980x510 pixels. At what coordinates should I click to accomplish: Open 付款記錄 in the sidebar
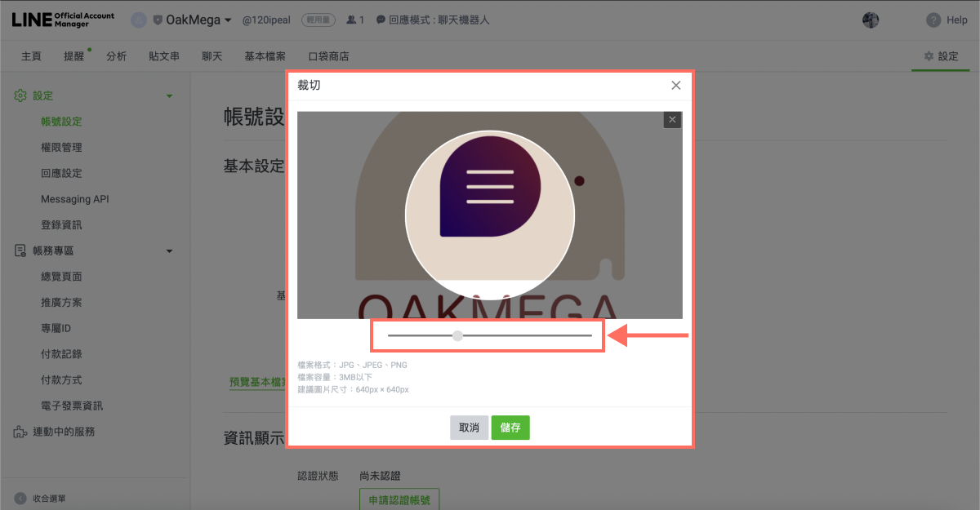coord(61,354)
